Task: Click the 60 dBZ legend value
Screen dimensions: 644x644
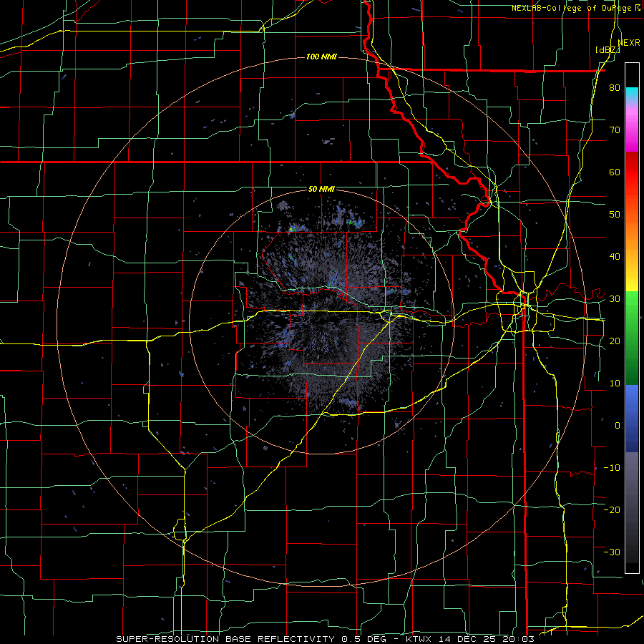Action: [x=615, y=172]
